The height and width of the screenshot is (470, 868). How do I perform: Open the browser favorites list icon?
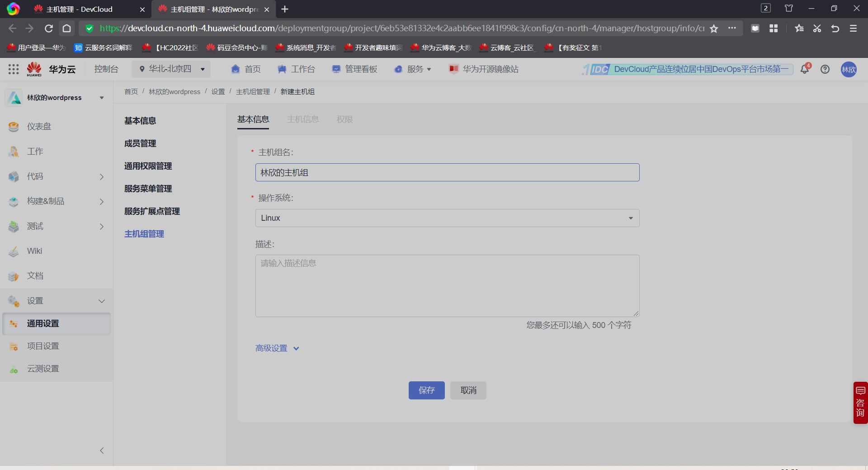(x=799, y=28)
